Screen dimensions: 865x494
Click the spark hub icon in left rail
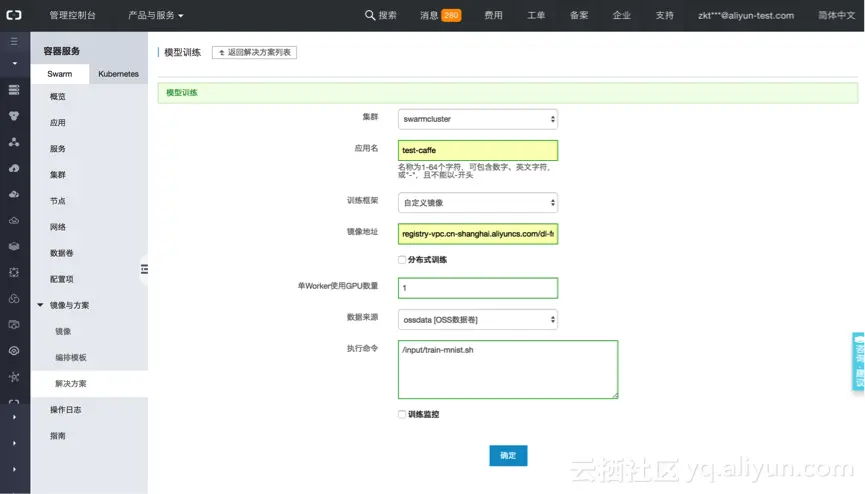click(14, 377)
